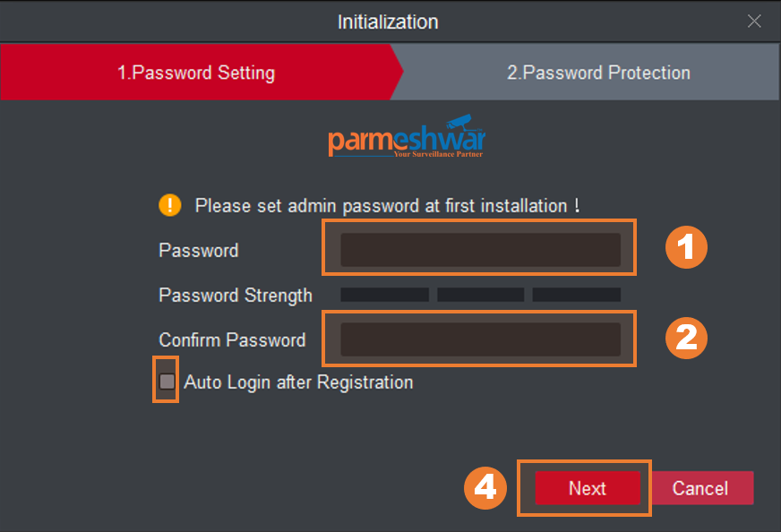
Task: Switch to the 1.Password Setting step tab
Action: pos(195,73)
